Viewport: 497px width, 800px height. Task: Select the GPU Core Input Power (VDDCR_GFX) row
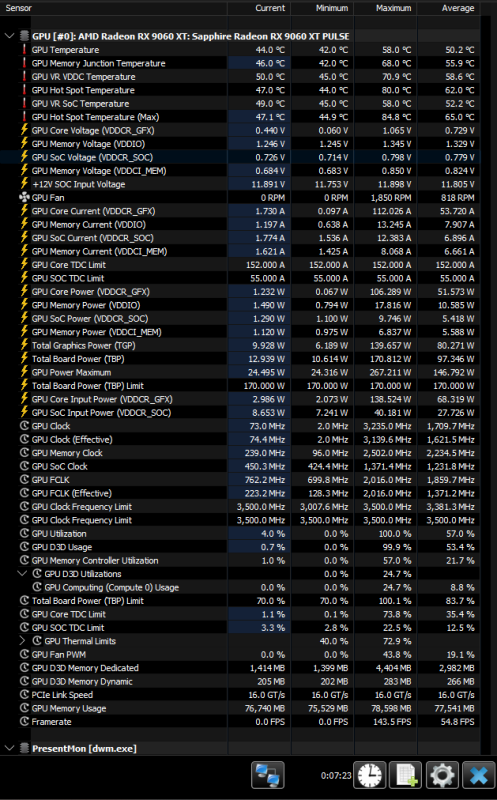240,399
